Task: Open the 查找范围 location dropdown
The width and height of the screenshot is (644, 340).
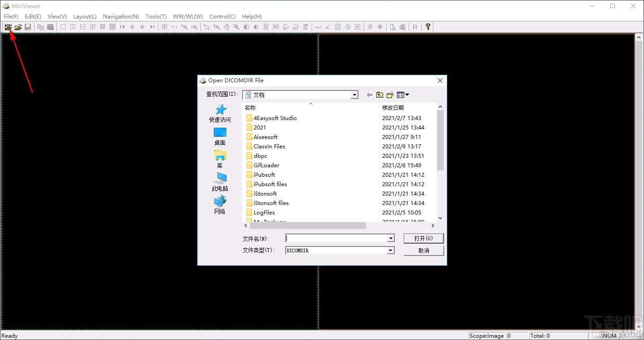Action: point(354,94)
